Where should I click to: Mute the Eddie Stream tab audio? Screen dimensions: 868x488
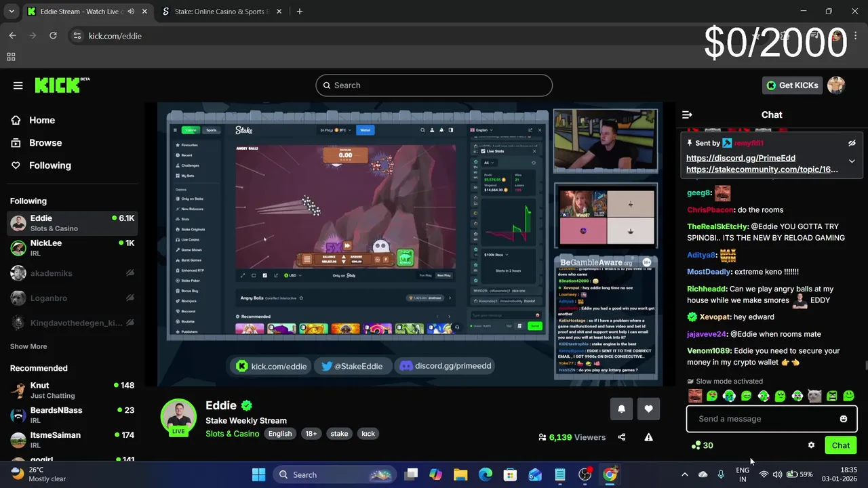tap(131, 12)
